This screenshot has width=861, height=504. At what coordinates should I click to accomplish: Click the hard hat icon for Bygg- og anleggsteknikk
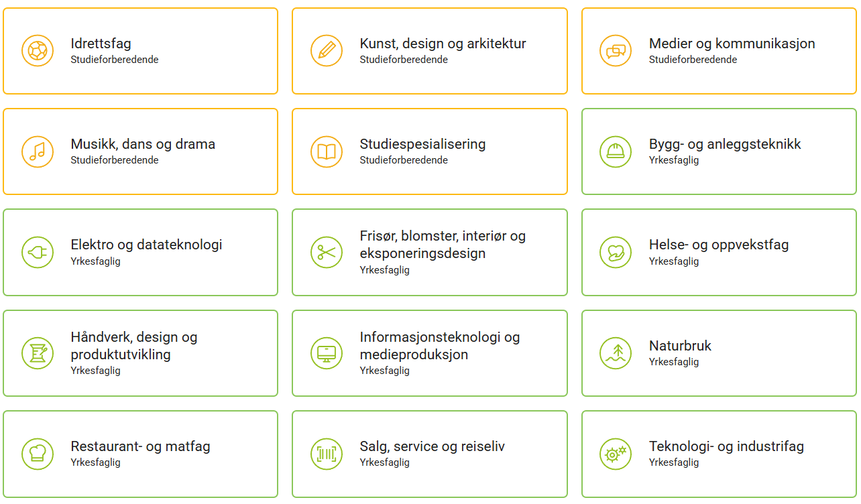tap(616, 151)
